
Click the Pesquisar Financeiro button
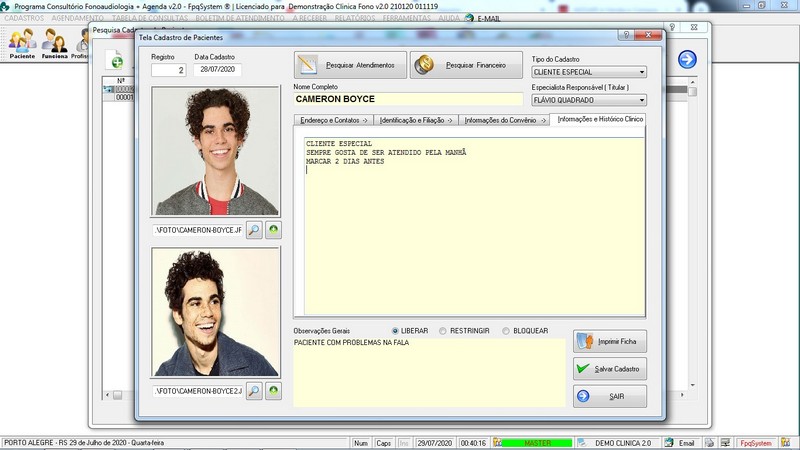tap(466, 65)
